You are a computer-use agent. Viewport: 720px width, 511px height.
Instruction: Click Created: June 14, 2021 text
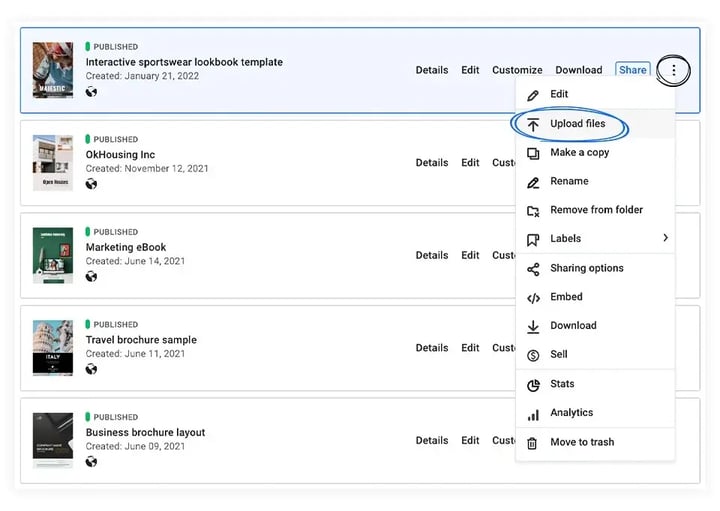tap(135, 261)
